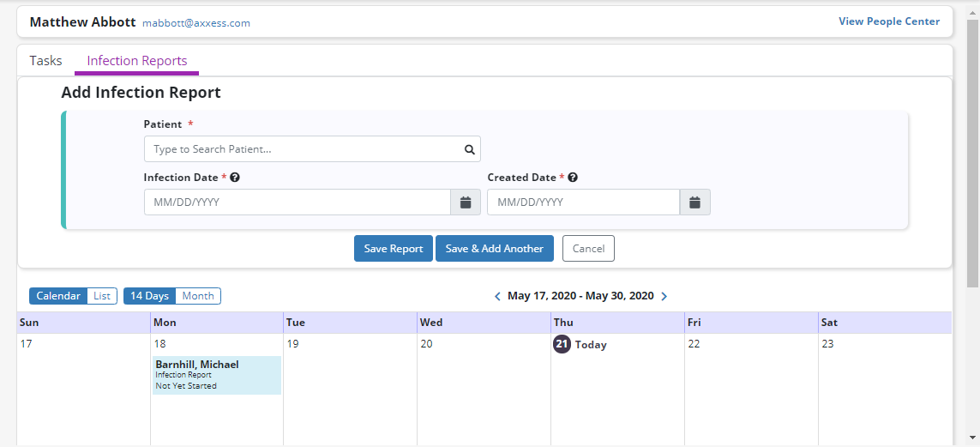Click Save & Add Another button
Image resolution: width=980 pixels, height=447 pixels.
coord(494,249)
